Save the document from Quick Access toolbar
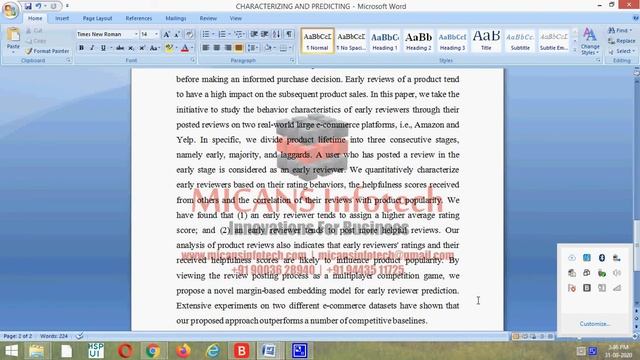The height and width of the screenshot is (360, 640). (28, 6)
